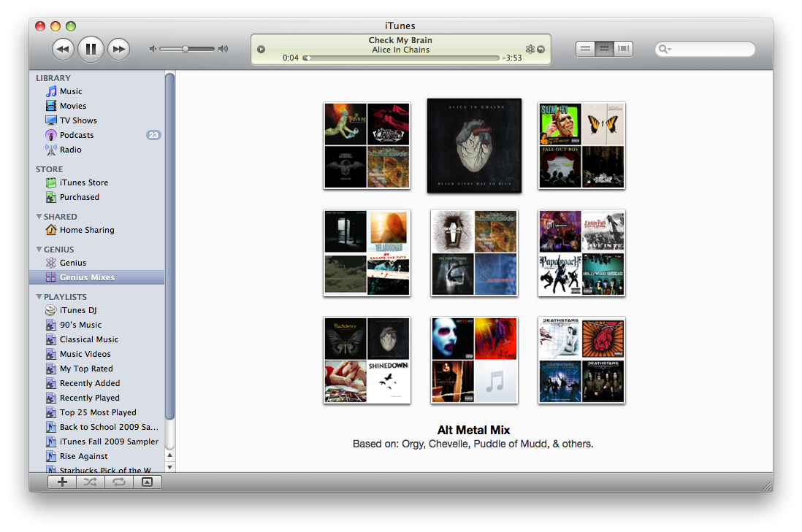802x532 pixels.
Task: Toggle repeat mode
Action: 119,482
